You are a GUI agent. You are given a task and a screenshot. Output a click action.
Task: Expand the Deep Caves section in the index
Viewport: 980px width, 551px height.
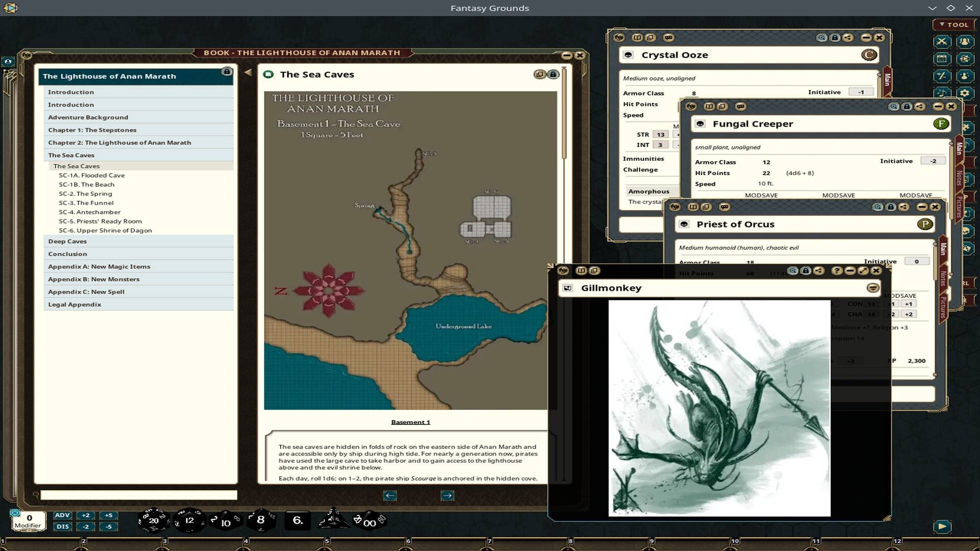point(67,241)
